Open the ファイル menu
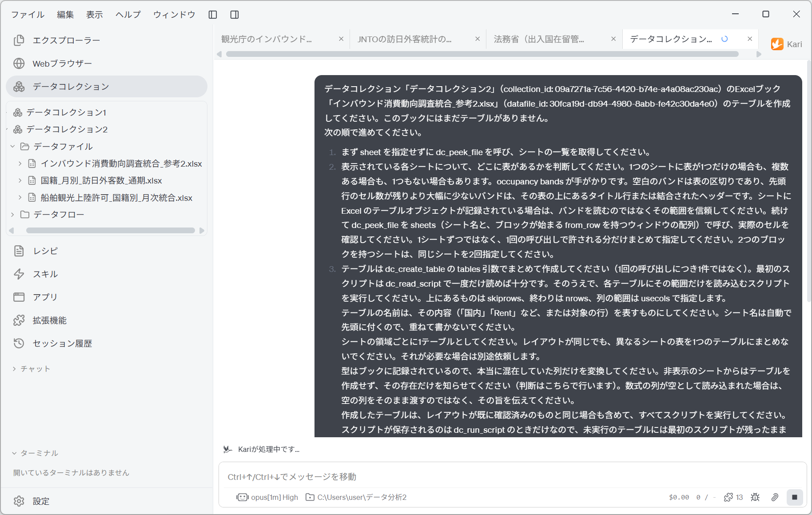Viewport: 812px width, 515px height. (x=28, y=15)
